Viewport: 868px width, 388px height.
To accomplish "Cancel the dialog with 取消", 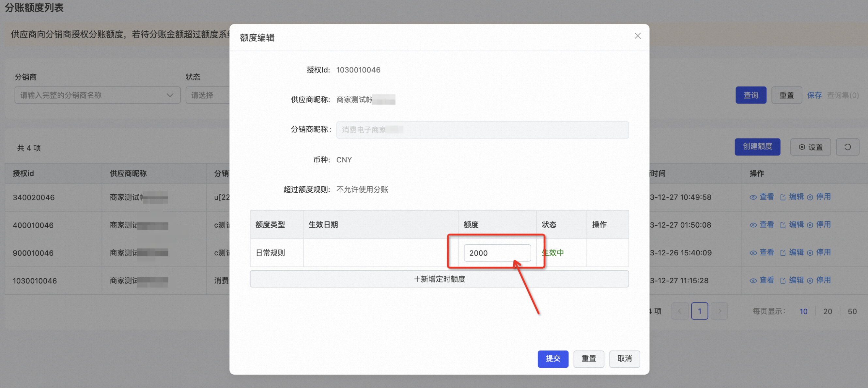I will [x=624, y=358].
